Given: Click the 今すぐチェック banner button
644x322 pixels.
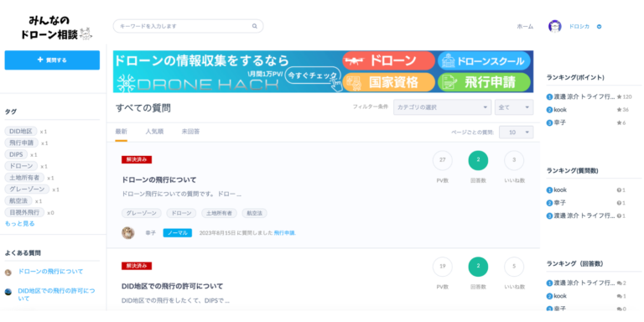Looking at the screenshot, I should tap(314, 75).
